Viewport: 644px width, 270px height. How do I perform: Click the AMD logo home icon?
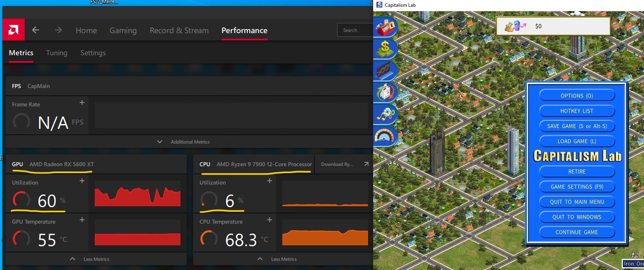point(14,30)
